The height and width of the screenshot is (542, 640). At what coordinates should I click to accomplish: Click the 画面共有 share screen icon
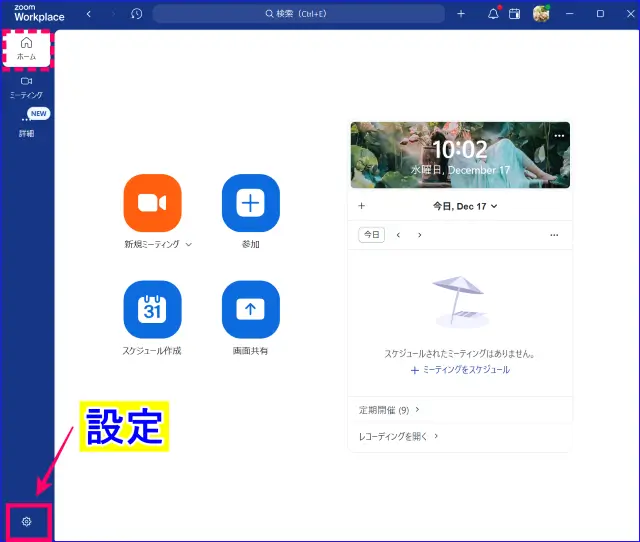tap(251, 309)
